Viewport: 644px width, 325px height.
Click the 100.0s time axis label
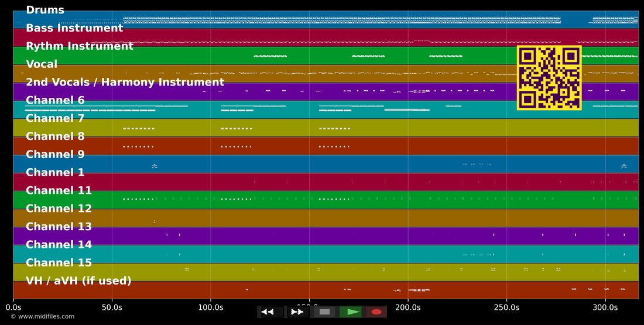[x=211, y=307]
